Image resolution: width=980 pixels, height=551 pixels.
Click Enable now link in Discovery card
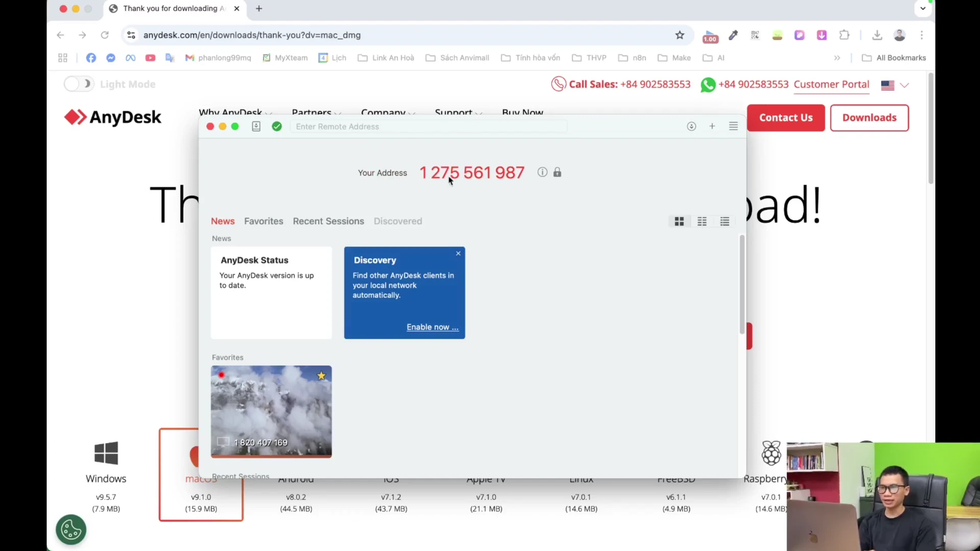[432, 327]
